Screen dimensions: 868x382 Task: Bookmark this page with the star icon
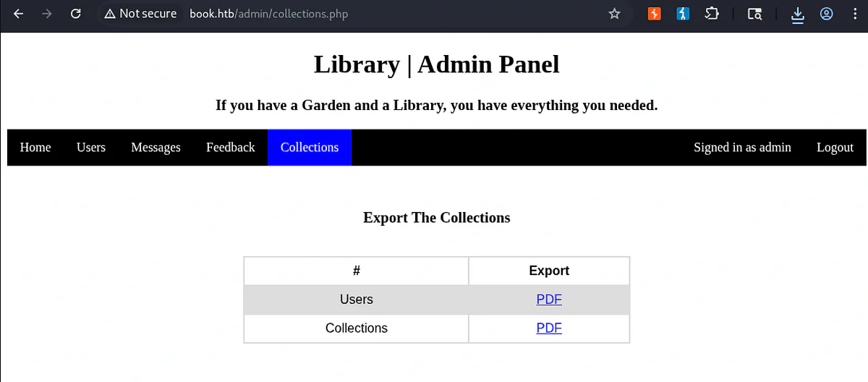click(615, 14)
